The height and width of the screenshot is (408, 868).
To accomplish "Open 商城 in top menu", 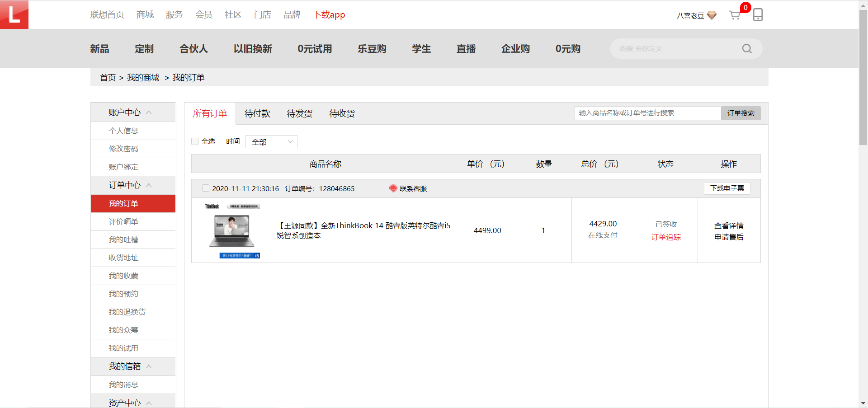I will tap(145, 14).
